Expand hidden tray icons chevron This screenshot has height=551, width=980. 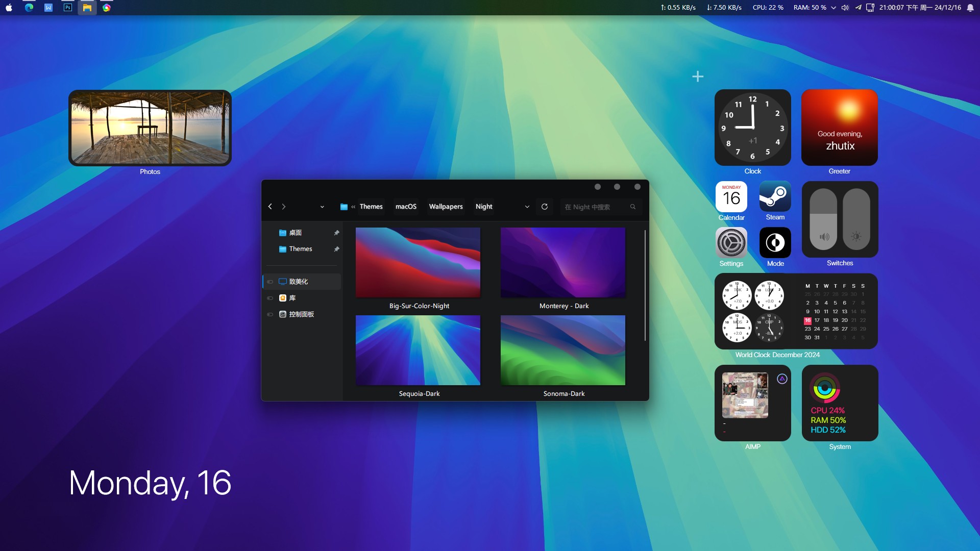(x=834, y=8)
